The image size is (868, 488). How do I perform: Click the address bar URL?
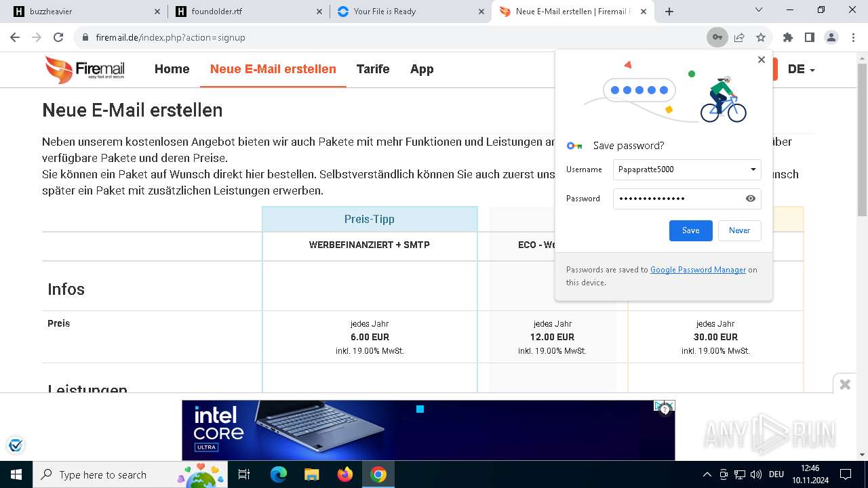[x=171, y=37]
